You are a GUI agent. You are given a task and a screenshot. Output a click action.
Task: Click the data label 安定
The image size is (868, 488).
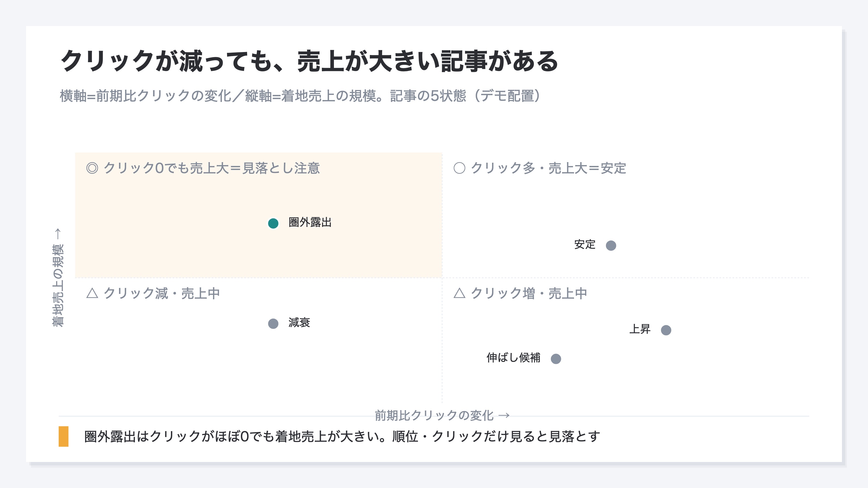[x=585, y=245]
